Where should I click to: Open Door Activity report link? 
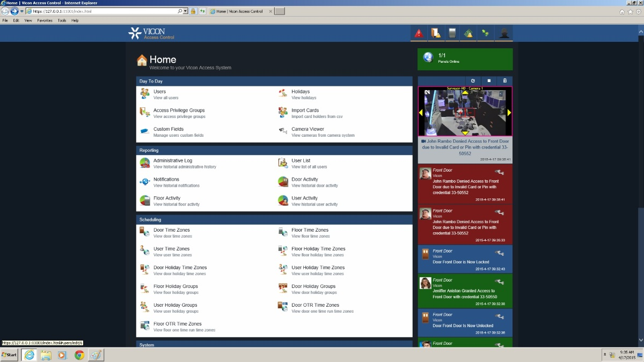(x=304, y=180)
